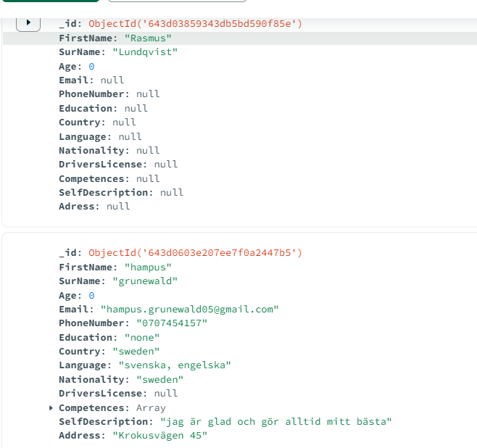Click the Address key in hampus document
This screenshot has width=477, height=448.
pos(80,436)
